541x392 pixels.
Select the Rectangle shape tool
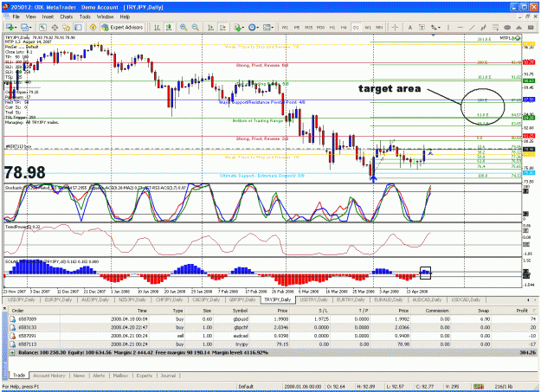pyautogui.click(x=531, y=28)
